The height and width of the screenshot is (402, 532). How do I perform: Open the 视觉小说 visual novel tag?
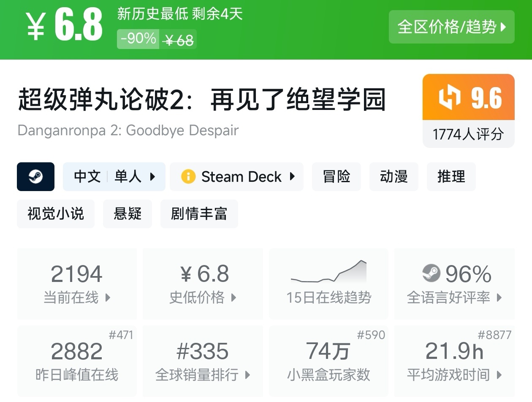click(x=56, y=214)
